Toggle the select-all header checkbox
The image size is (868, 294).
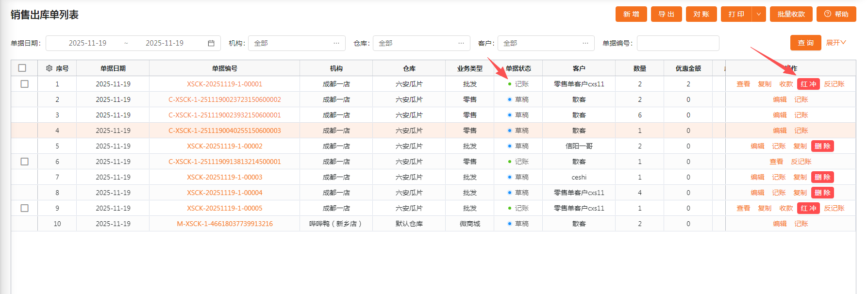22,68
